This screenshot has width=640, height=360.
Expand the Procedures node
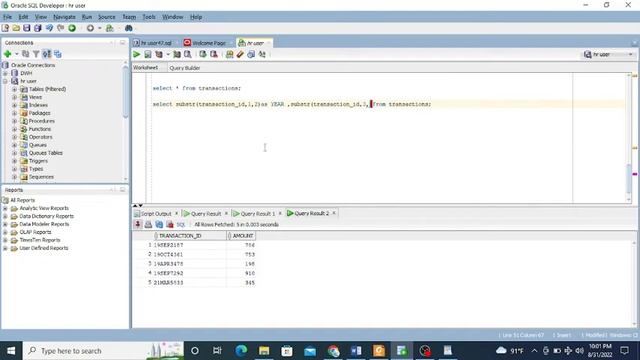[15, 121]
